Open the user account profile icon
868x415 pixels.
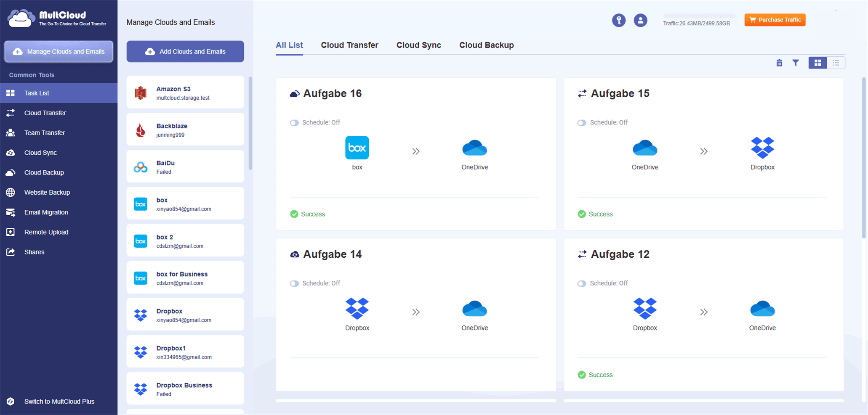(640, 20)
